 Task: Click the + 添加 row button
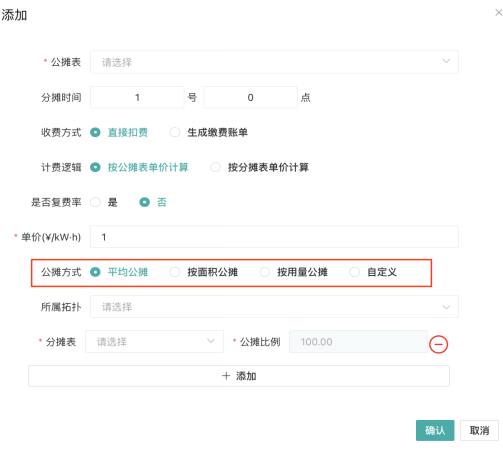[239, 376]
